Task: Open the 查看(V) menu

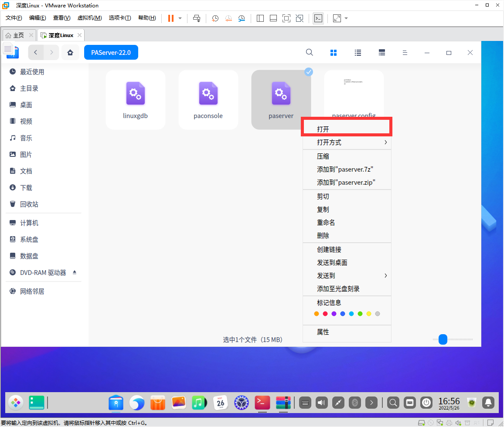Action: (x=62, y=18)
